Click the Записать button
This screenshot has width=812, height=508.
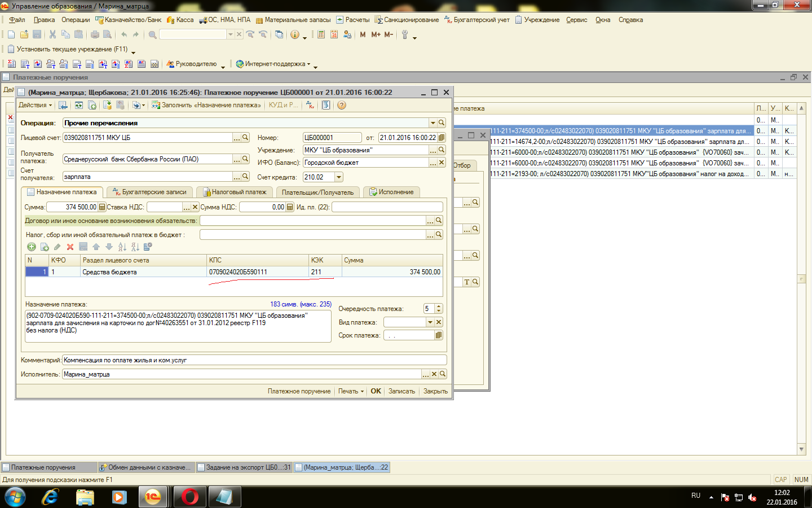click(x=401, y=391)
